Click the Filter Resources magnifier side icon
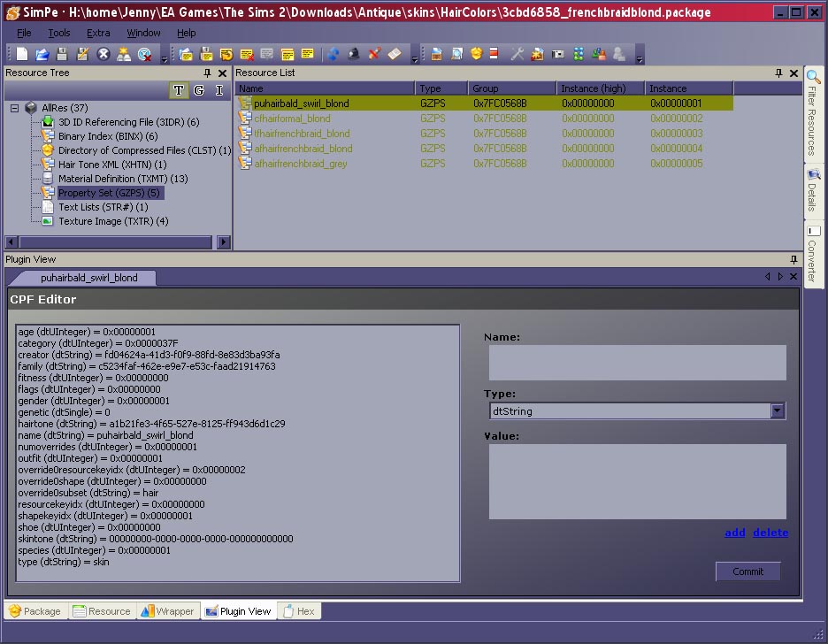 813,78
